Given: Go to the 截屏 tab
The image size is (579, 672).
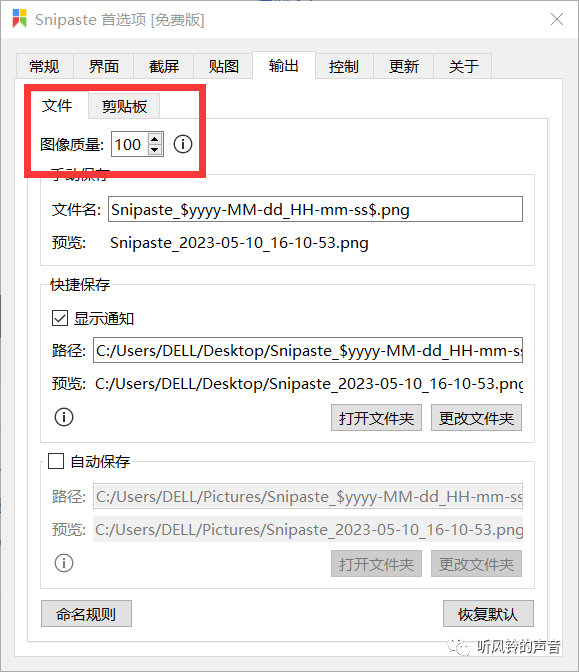Looking at the screenshot, I should 164,66.
